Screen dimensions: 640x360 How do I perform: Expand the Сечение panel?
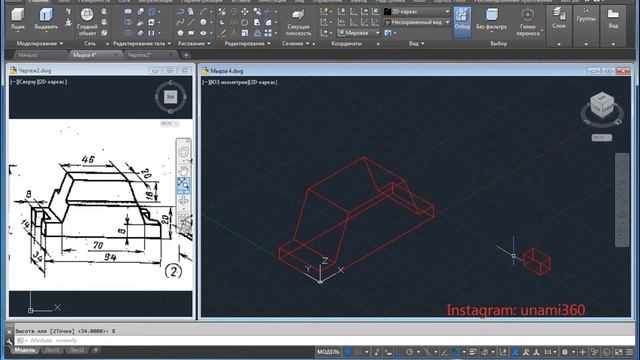coord(296,43)
